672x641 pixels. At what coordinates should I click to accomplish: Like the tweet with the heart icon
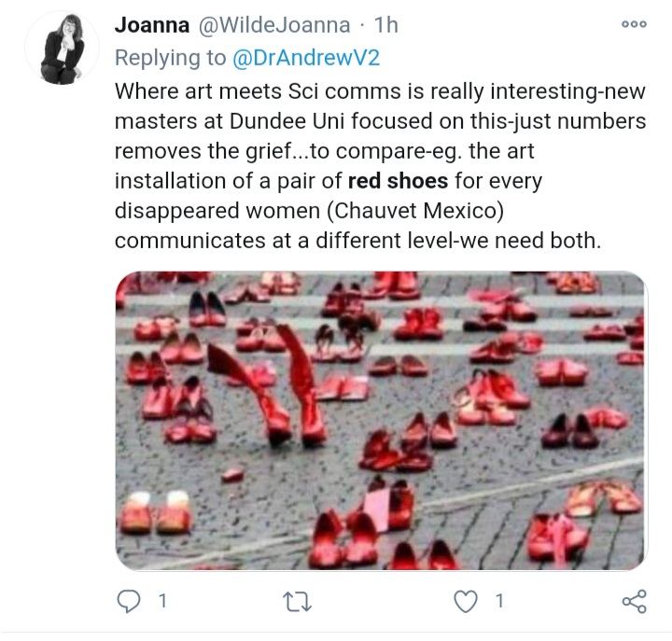(466, 601)
